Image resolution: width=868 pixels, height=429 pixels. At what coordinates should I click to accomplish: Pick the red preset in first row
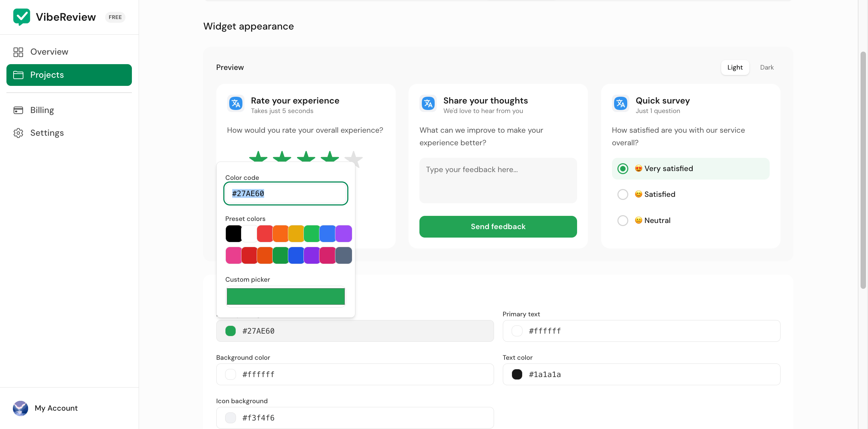click(x=265, y=234)
